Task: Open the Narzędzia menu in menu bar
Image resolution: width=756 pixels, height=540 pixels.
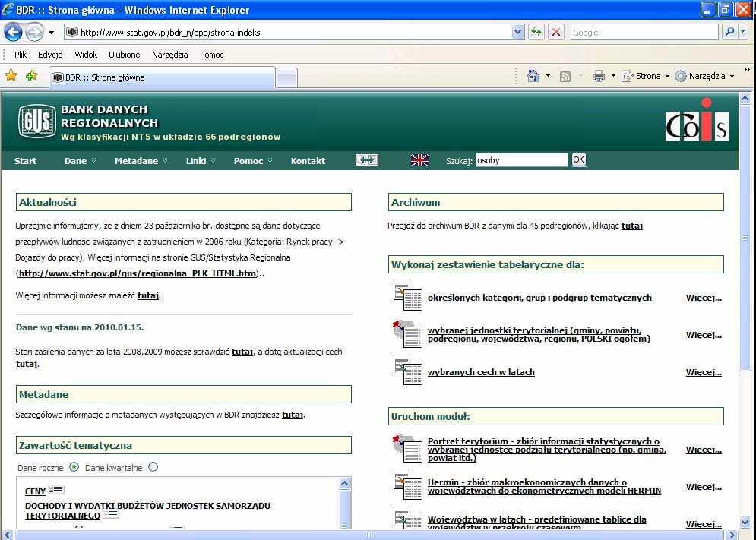Action: tap(169, 55)
